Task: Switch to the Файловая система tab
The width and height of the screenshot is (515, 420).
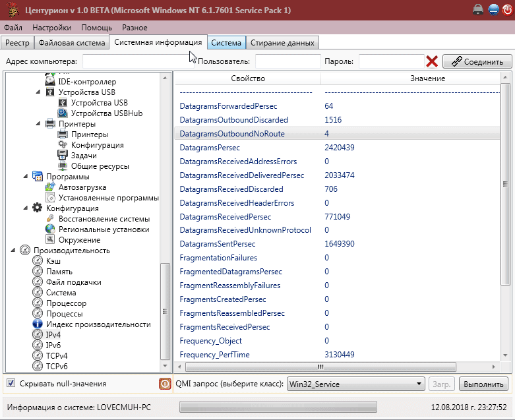Action: [72, 43]
